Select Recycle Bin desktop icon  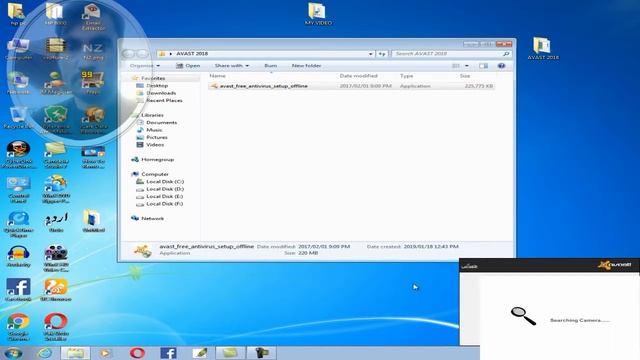(18, 118)
